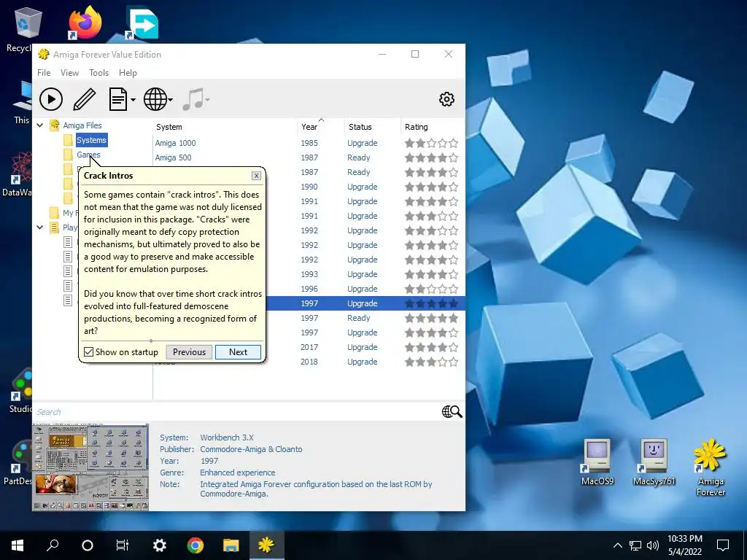This screenshot has width=747, height=560.
Task: Open the File menu
Action: tap(44, 72)
